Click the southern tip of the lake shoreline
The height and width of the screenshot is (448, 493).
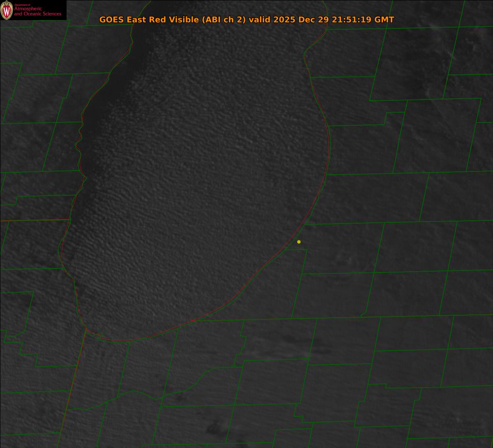coord(123,340)
